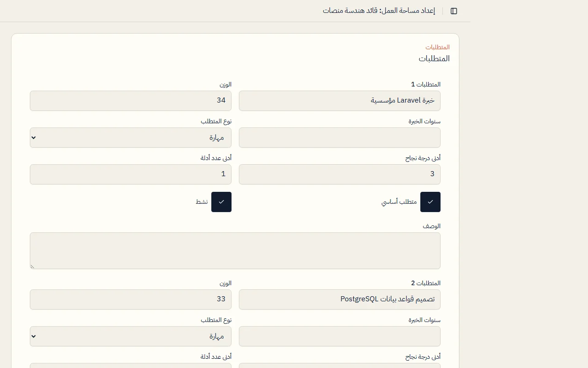Screen dimensions: 588x368
Task: Click أدنى درجة نجاح field showing 3
Action: point(339,174)
